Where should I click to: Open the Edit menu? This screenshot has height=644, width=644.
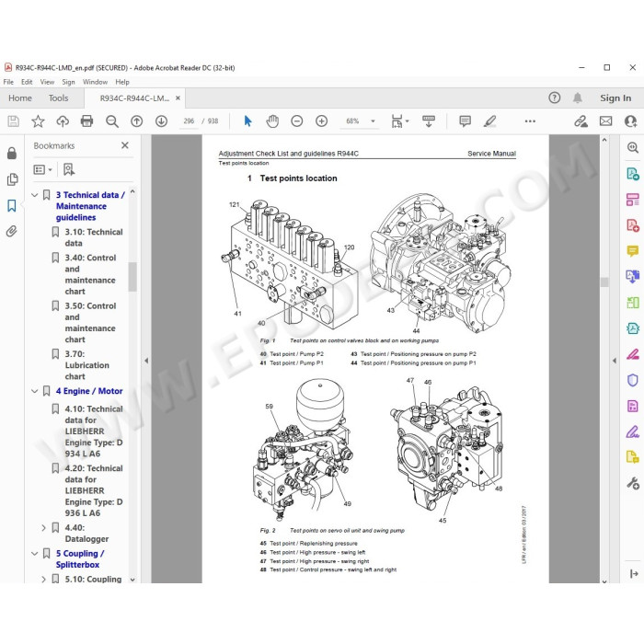tap(27, 82)
